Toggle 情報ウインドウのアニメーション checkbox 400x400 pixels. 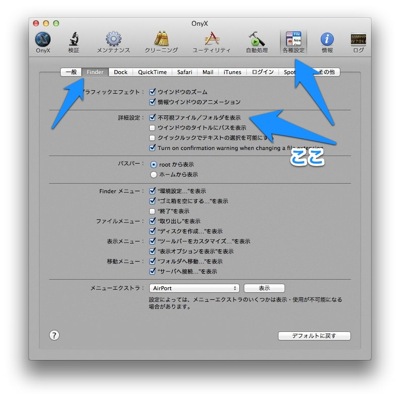pos(152,102)
